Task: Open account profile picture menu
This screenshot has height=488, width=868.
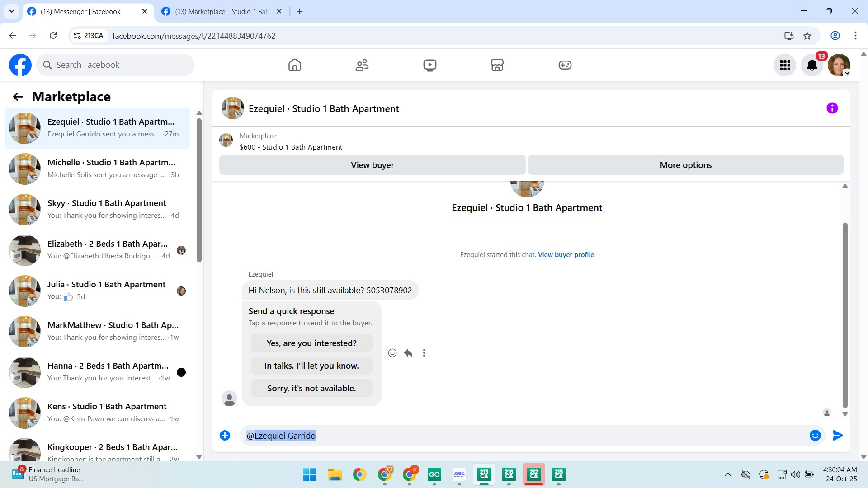Action: (x=839, y=66)
